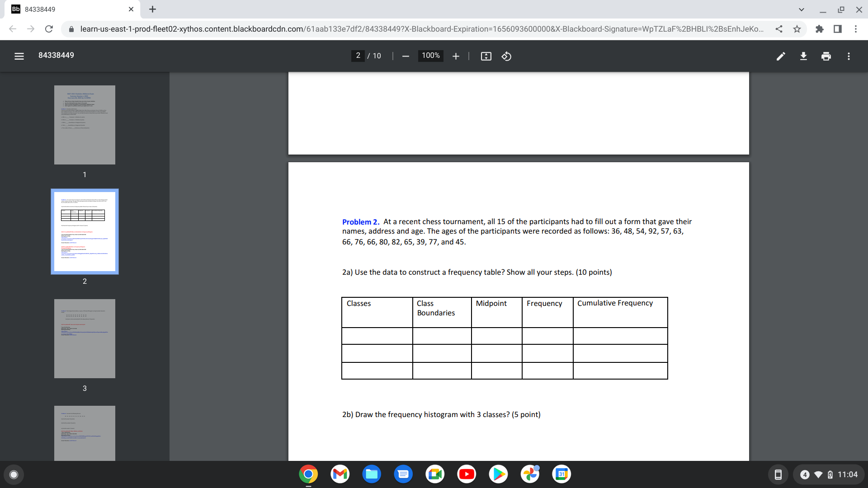This screenshot has height=488, width=868.
Task: Open the Chrome three-dot menu
Action: (856, 29)
